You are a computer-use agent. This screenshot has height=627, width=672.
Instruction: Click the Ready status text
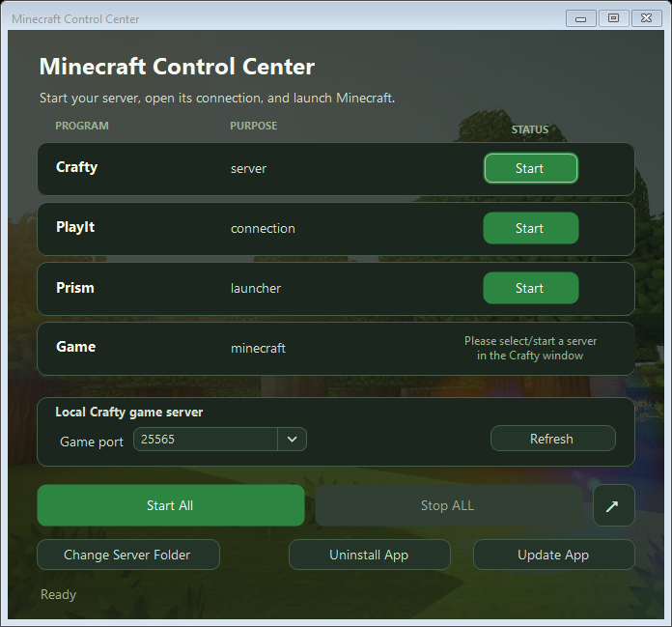tap(58, 594)
